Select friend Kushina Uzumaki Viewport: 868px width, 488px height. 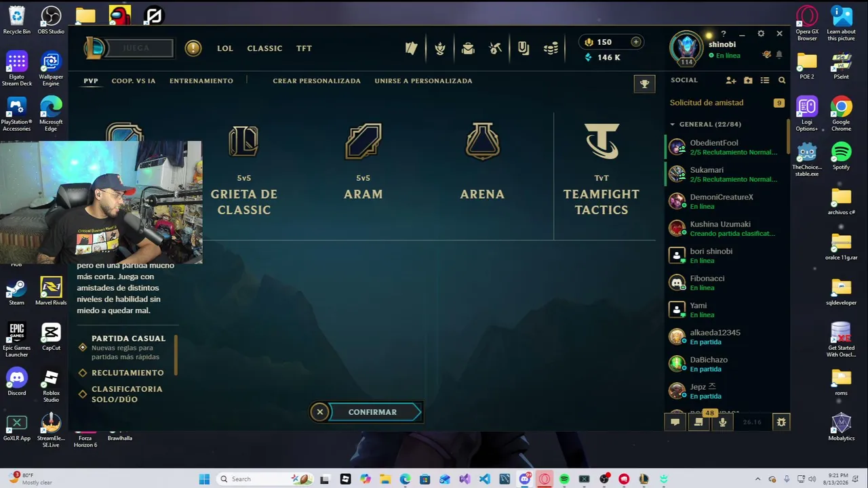726,228
